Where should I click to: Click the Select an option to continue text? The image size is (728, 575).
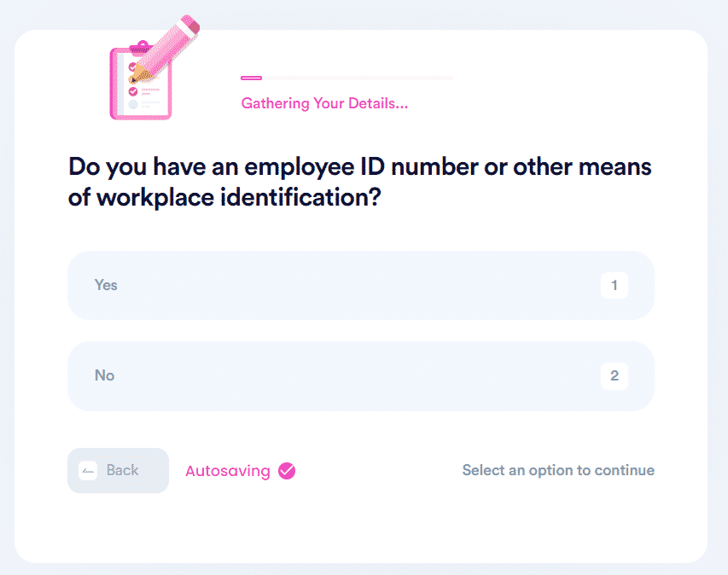[x=558, y=470]
